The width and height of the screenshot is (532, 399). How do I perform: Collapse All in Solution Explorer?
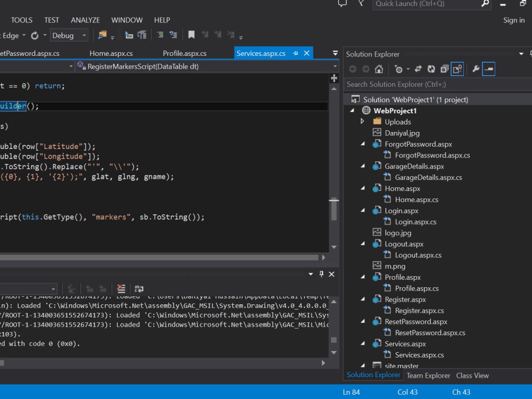click(x=444, y=69)
